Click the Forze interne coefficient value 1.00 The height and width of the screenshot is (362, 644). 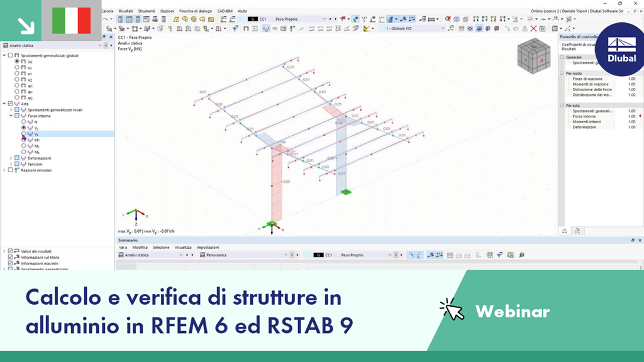coord(631,116)
